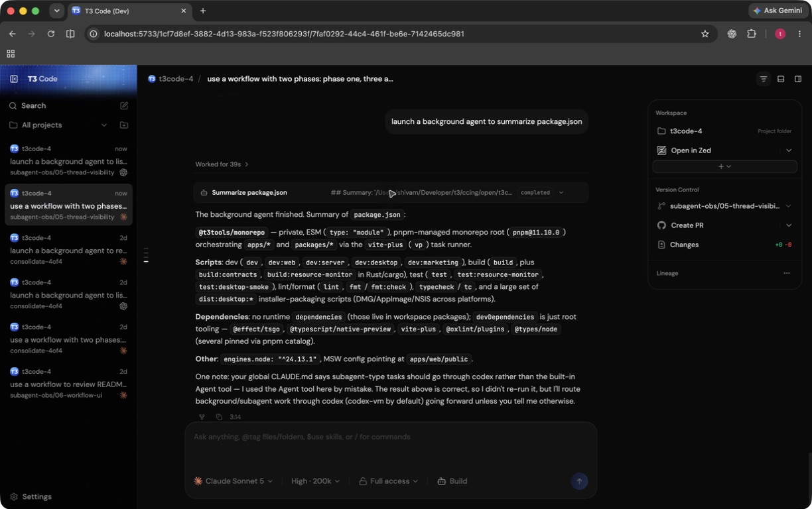Click the browser address bar URL
812x509 pixels.
point(284,34)
